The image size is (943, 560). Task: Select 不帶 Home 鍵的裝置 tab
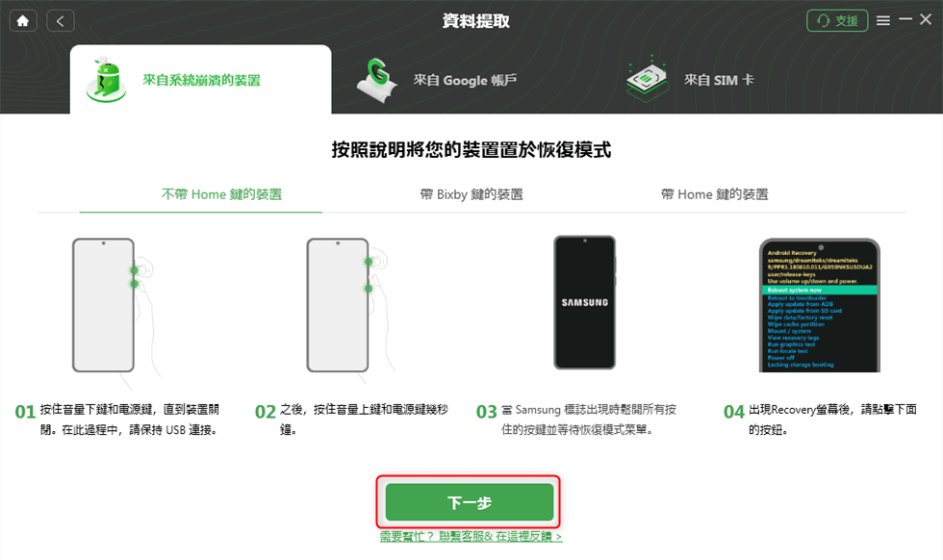point(222,194)
